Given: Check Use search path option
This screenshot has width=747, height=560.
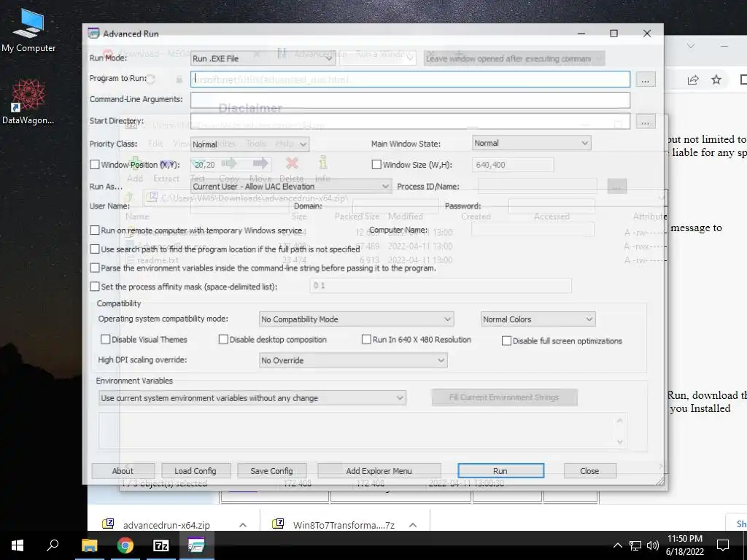Looking at the screenshot, I should point(95,249).
